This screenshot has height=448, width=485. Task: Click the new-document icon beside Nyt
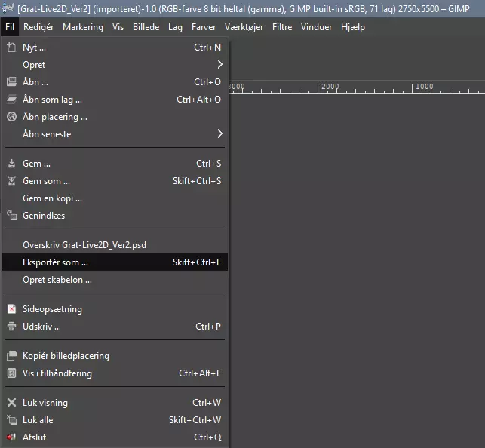pyautogui.click(x=11, y=48)
